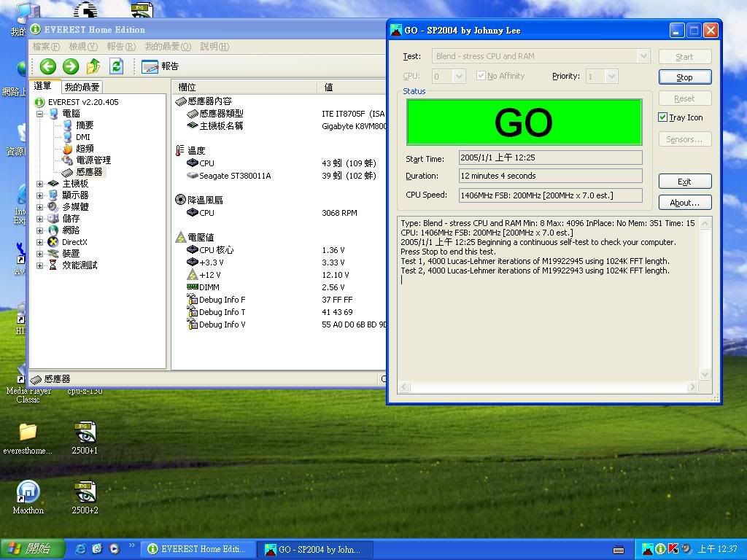The image size is (747, 560).
Task: Click the Stop button in SP2004
Action: coord(684,77)
